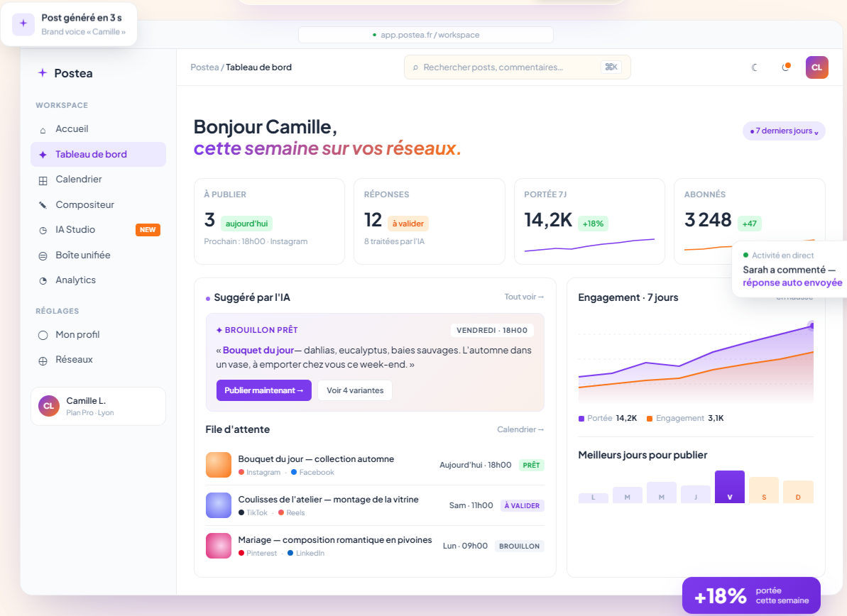Click the NEW badge next to IA Studio

tap(148, 229)
